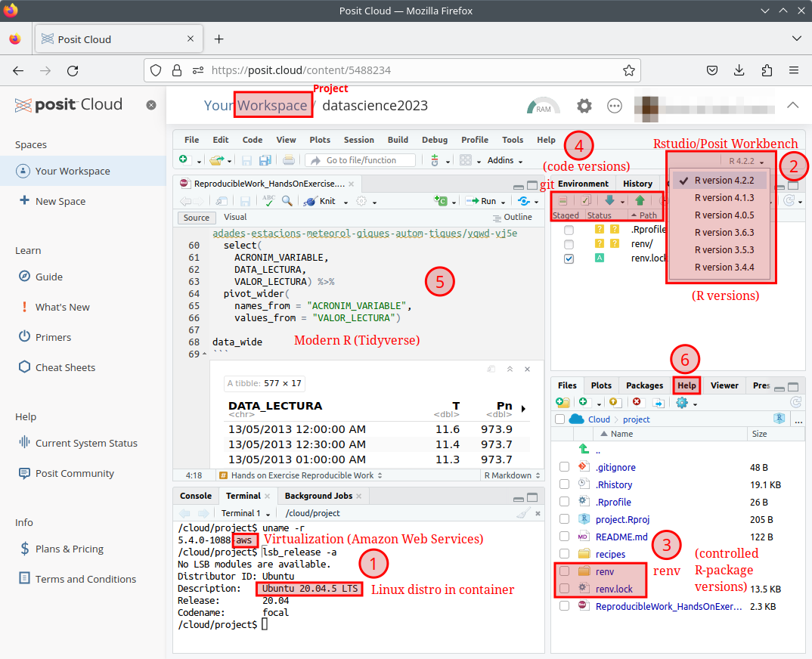Check Staged box for renv/ in Git pane
Image resolution: width=812 pixels, height=659 pixels.
(x=569, y=244)
